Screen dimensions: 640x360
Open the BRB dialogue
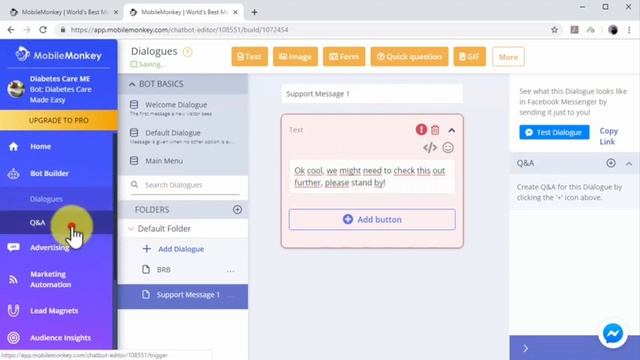coord(164,269)
